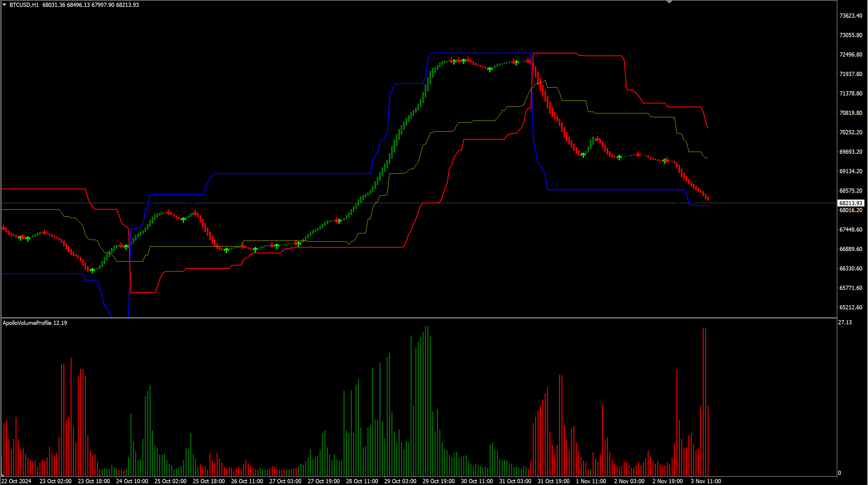Click time axis label 23 Oct 18:00
This screenshot has height=485, width=868.
[x=94, y=481]
